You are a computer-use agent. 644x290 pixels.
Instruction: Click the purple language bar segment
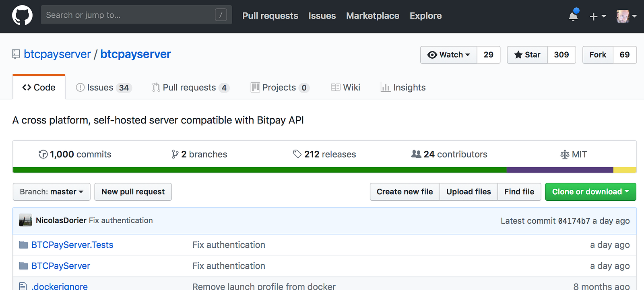point(559,170)
